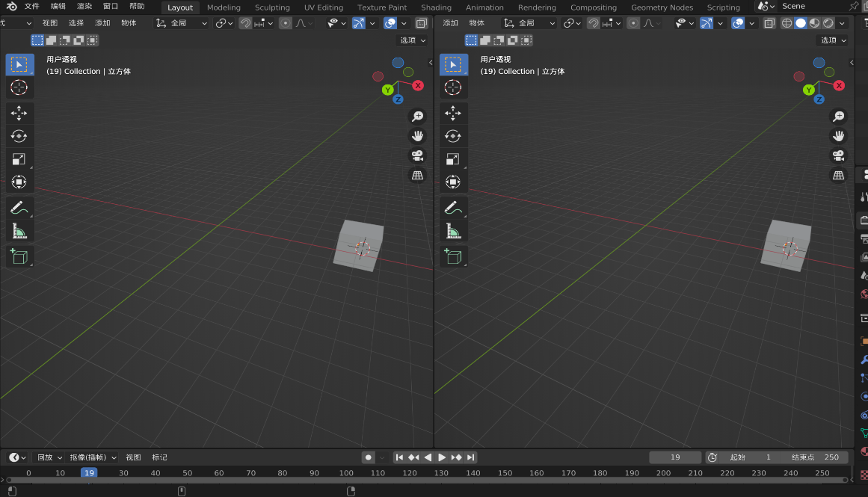The image size is (868, 497).
Task: Click the camera view icon in left viewport
Action: point(417,155)
